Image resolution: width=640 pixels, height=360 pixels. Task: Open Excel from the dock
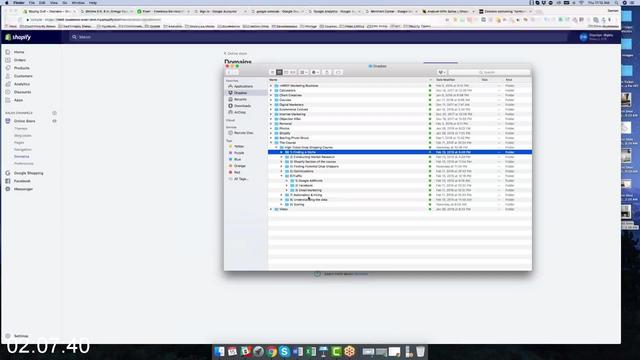(311, 351)
